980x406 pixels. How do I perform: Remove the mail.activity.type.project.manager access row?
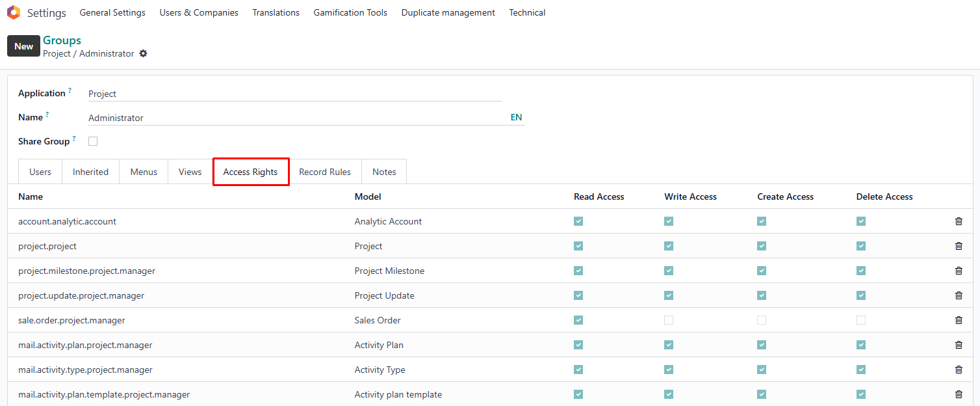tap(959, 370)
